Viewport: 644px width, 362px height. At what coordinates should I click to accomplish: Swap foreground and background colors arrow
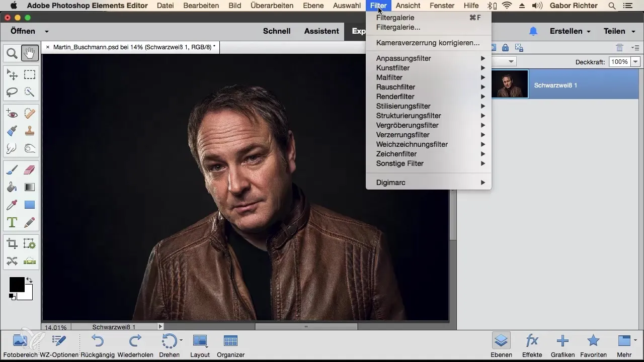click(29, 280)
